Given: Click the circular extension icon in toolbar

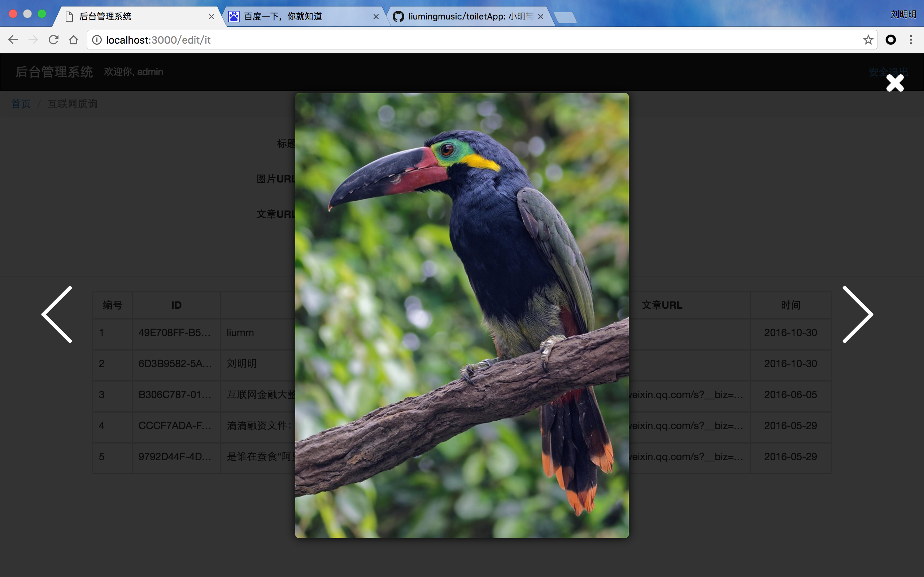Looking at the screenshot, I should click(890, 40).
